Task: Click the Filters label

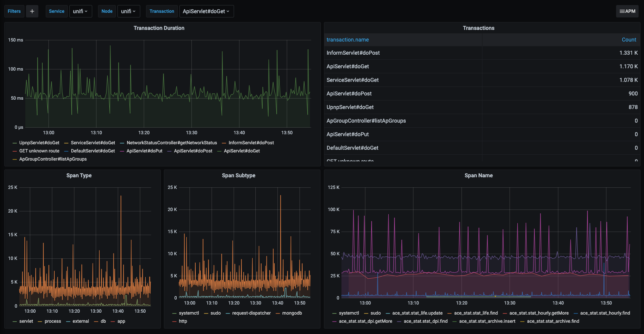Action: click(14, 11)
